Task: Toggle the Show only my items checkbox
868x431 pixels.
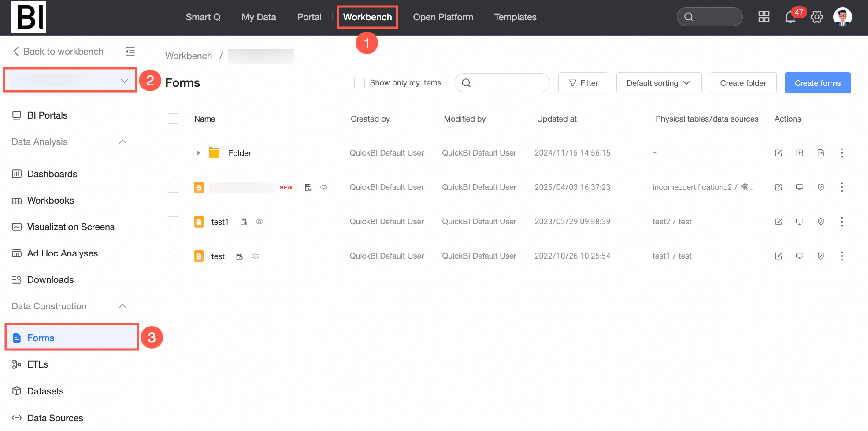Action: 360,83
